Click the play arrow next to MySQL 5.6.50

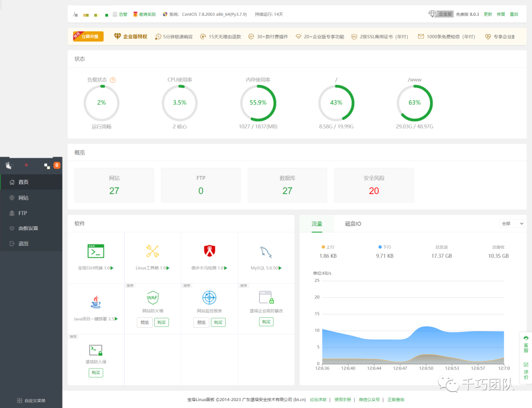click(280, 268)
